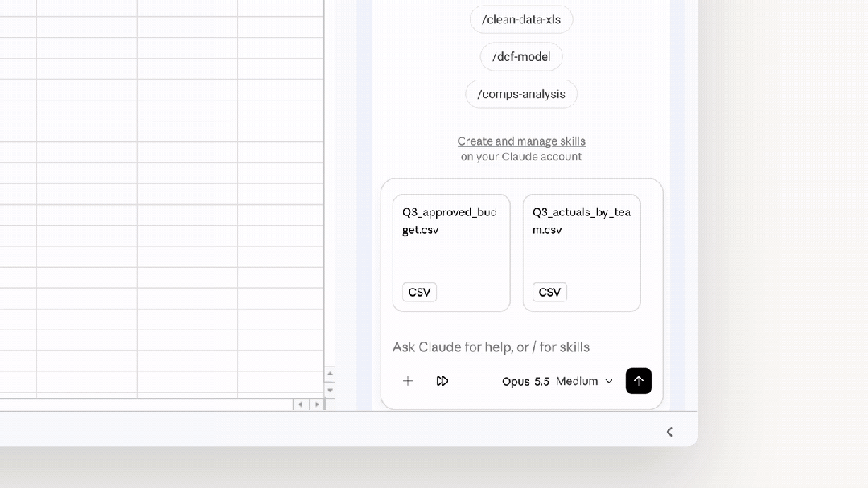
Task: Click CSV badge on Q3_approved_budget file
Action: click(419, 292)
